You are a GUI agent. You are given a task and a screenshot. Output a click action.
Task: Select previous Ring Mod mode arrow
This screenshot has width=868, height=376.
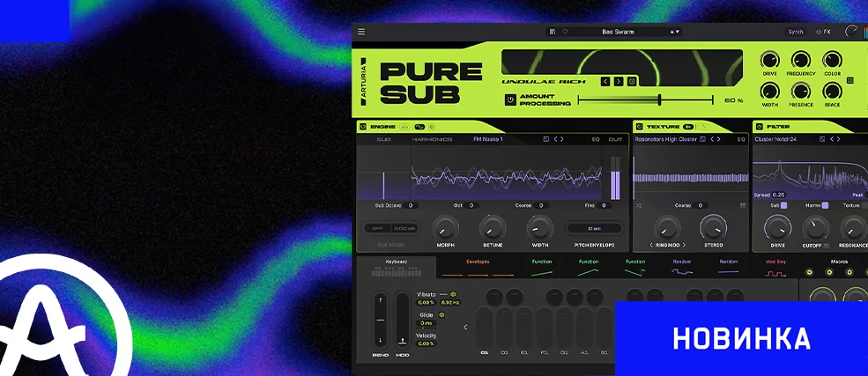click(651, 245)
